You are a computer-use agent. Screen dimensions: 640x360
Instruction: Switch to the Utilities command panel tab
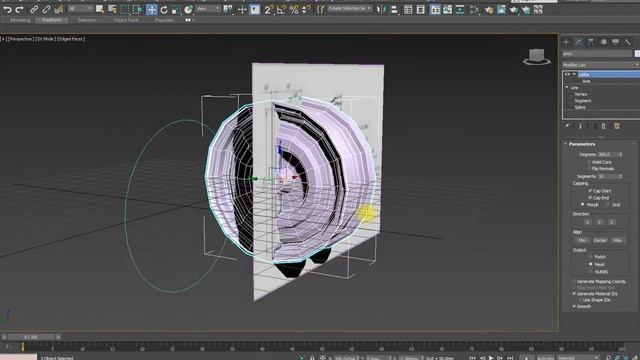[628, 42]
